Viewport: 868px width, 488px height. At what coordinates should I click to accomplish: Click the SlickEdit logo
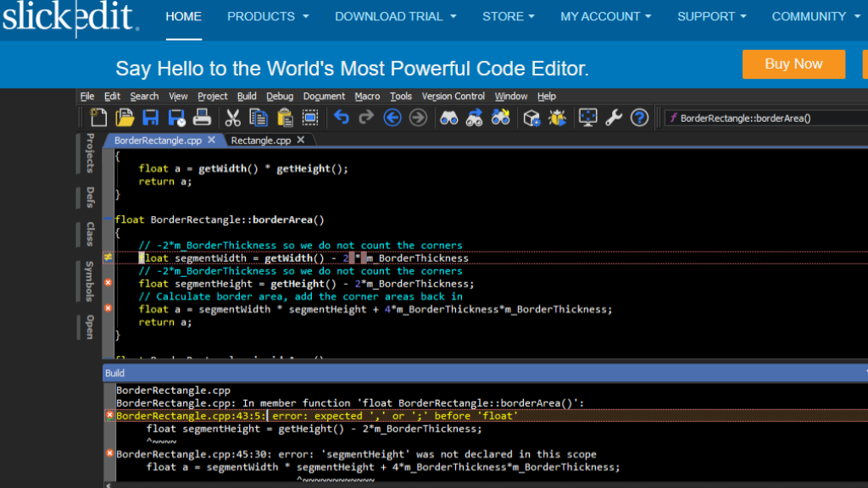pos(70,18)
